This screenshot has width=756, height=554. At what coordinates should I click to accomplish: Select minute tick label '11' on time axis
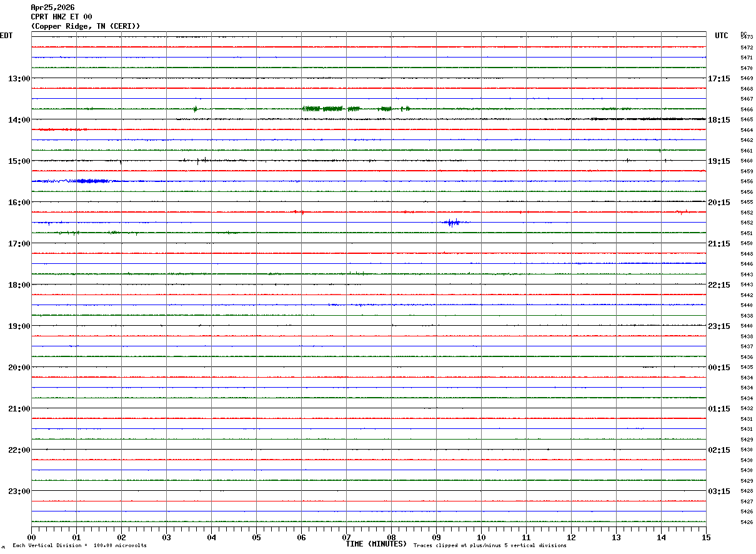(x=526, y=538)
